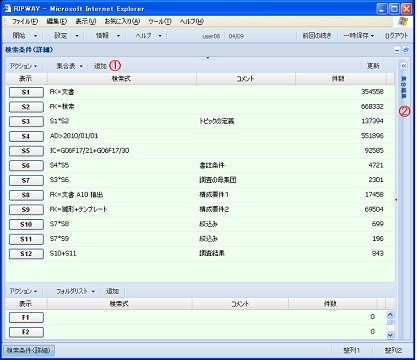Select formula S10+S11
Screen dimensions: 417x360
(x=63, y=253)
